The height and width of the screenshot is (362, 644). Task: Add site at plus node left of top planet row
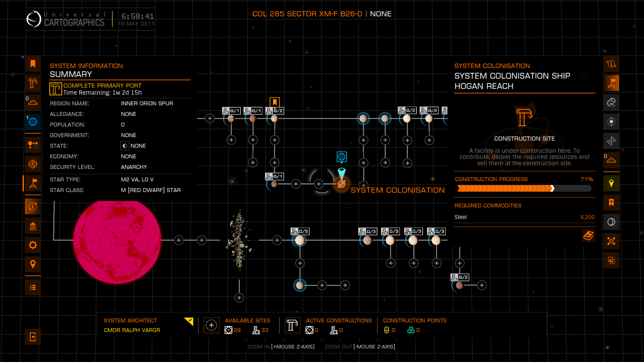[210, 118]
